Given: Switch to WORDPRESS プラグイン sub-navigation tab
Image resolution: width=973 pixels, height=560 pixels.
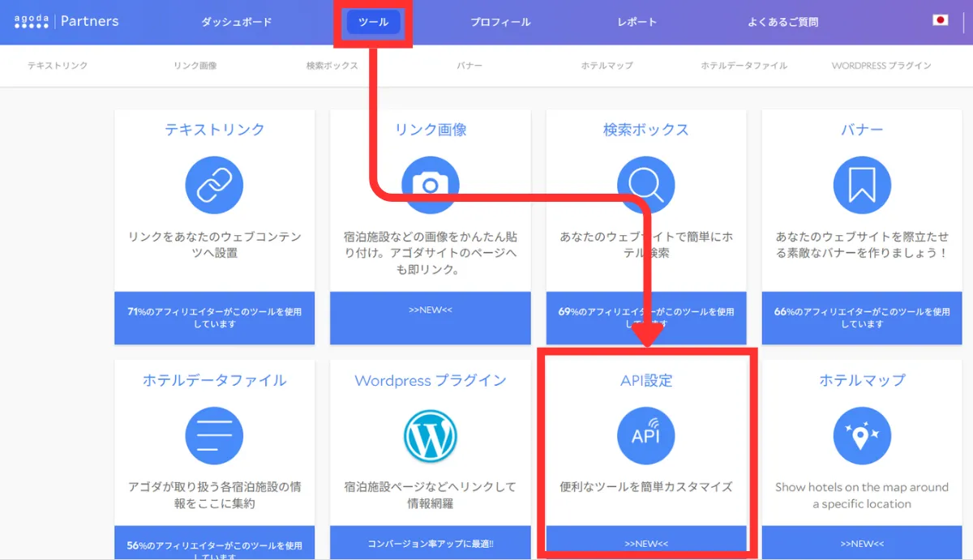Looking at the screenshot, I should 881,66.
